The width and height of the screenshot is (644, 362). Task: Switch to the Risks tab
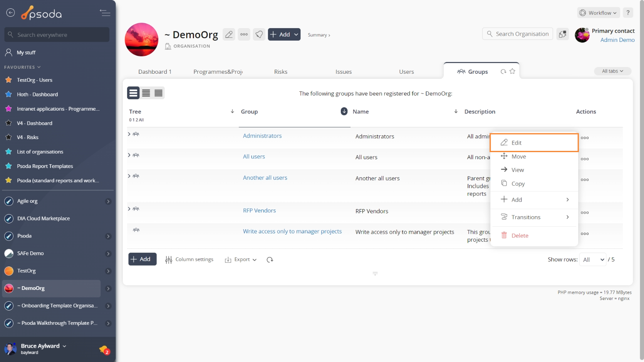pos(280,72)
